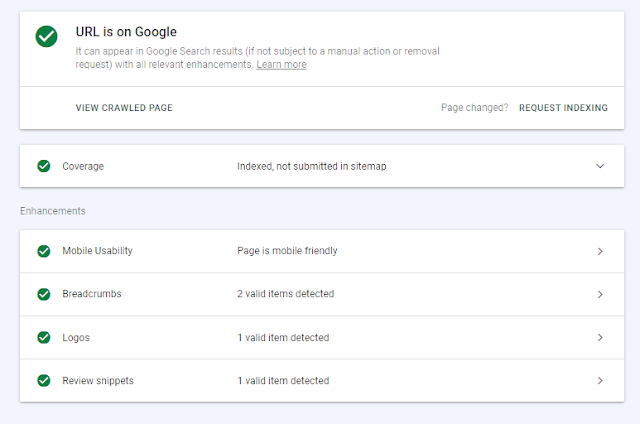
Task: Click the 'Indexed, not submitted in sitemap' status
Action: [311, 166]
